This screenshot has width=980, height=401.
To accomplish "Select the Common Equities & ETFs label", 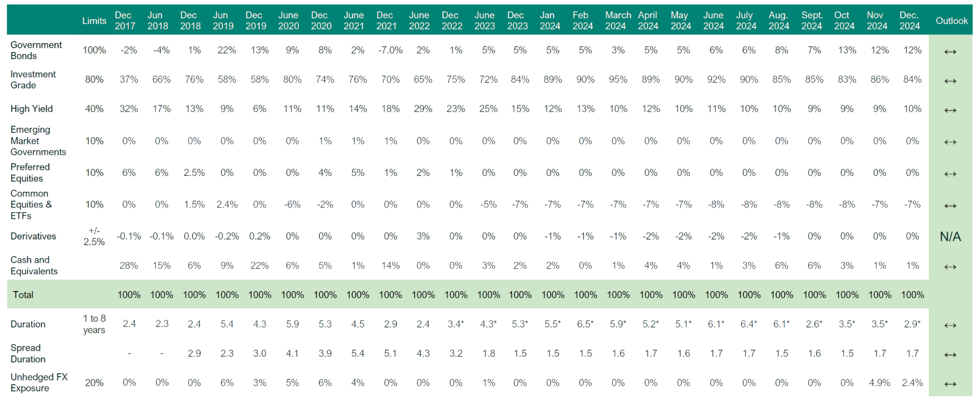I will pos(31,205).
